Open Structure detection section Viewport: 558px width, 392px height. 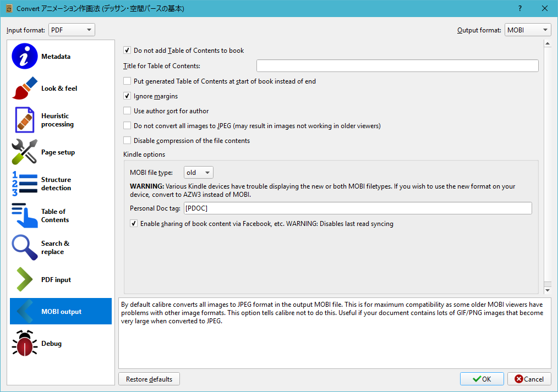[x=61, y=184]
